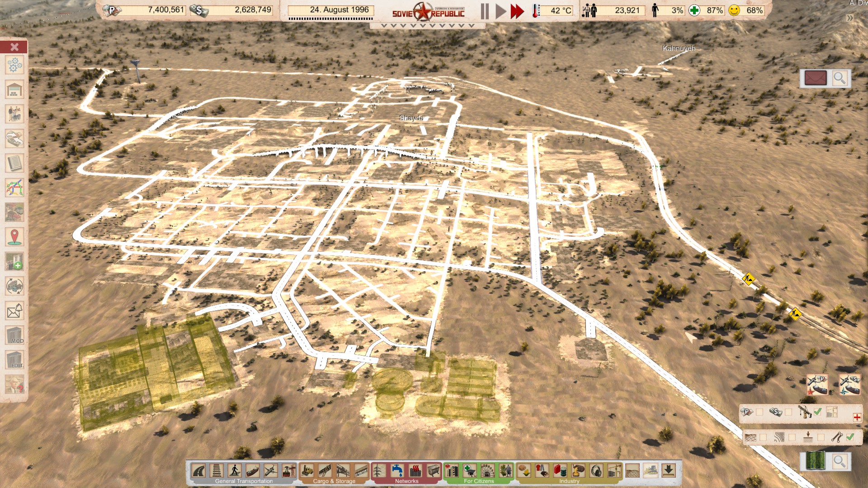Select the forklift cargo storage icon
868x488 pixels.
[307, 471]
